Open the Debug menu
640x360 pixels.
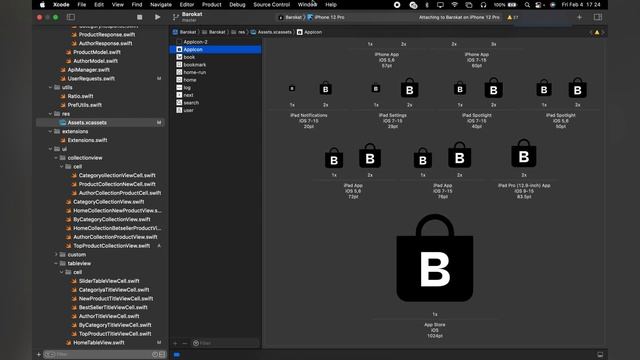point(237,5)
